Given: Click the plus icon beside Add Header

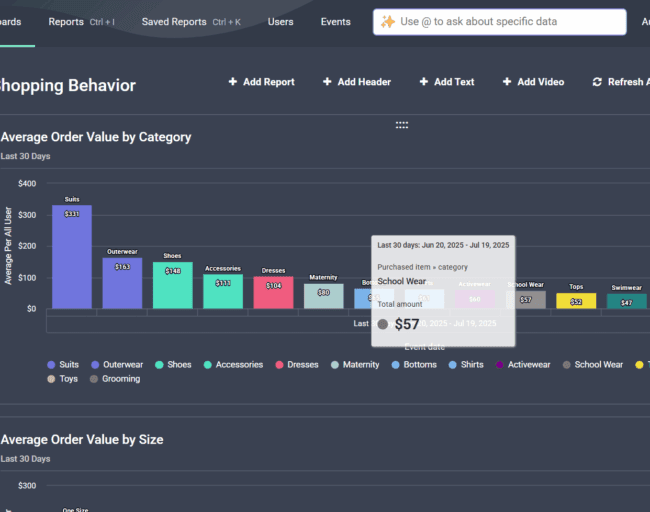Looking at the screenshot, I should [327, 82].
